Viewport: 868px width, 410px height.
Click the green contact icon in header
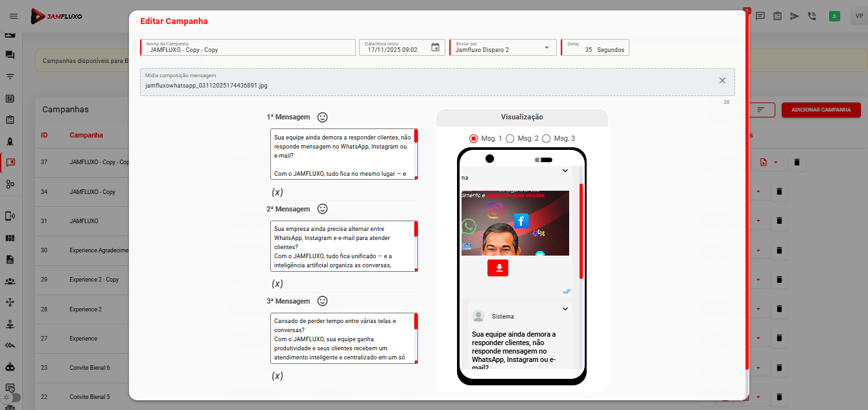(834, 16)
